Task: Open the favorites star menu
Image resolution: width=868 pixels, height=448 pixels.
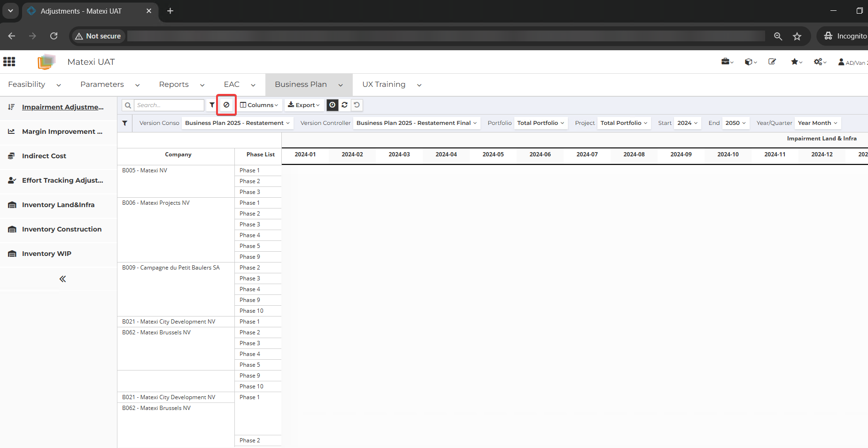Action: [797, 62]
